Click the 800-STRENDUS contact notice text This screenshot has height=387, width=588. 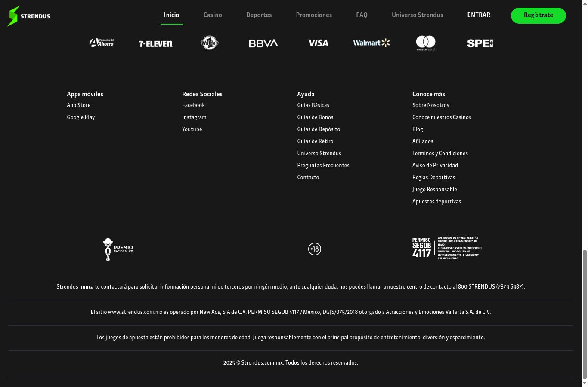click(x=291, y=287)
